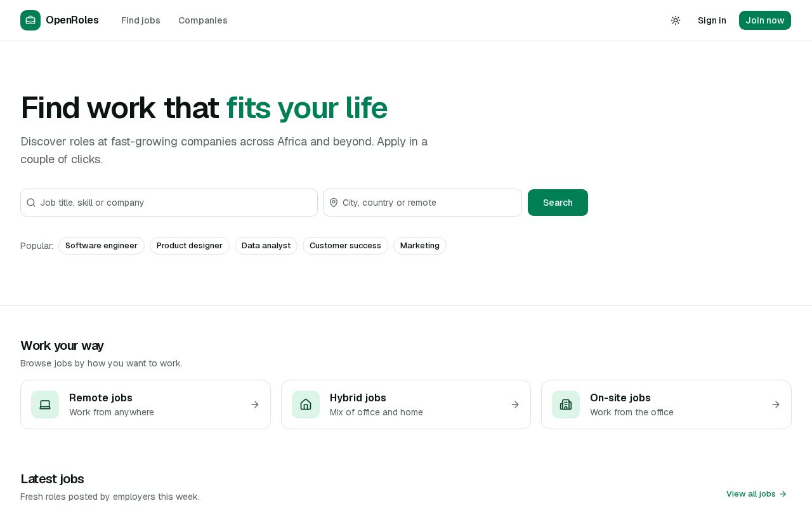Open the On-site jobs card title

(x=620, y=398)
